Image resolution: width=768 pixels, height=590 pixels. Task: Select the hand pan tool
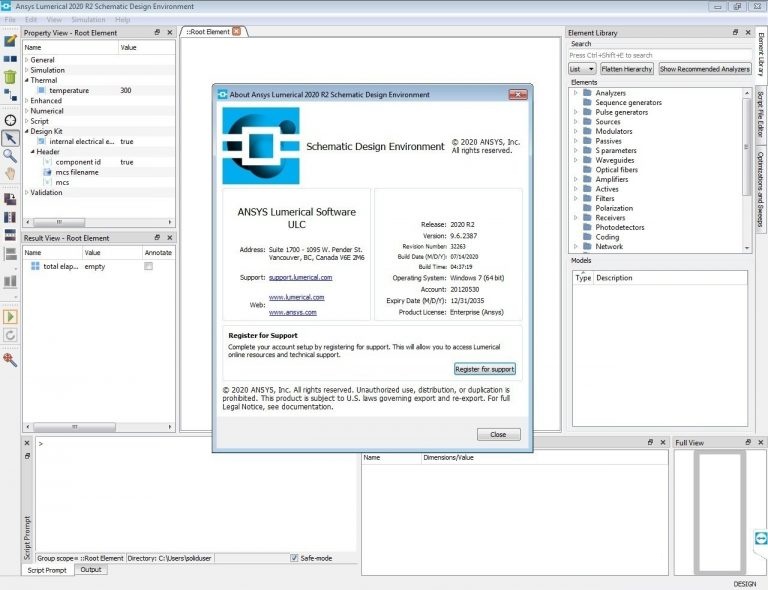coord(10,173)
